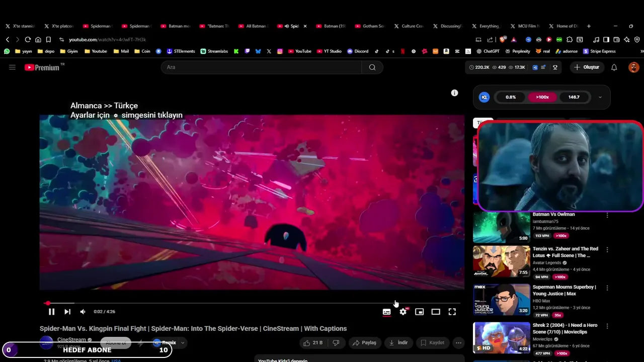Screen dimensions: 644x362
Task: Enter fullscreen on the video
Action: [x=452, y=312]
